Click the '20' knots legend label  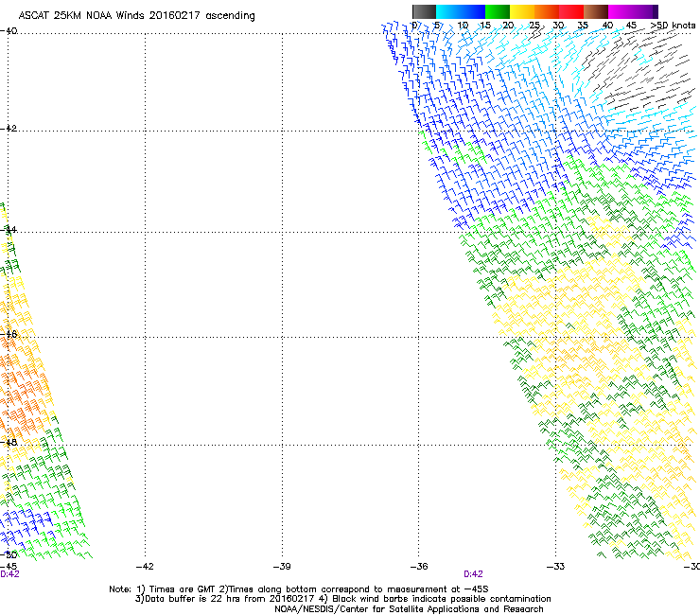[508, 26]
